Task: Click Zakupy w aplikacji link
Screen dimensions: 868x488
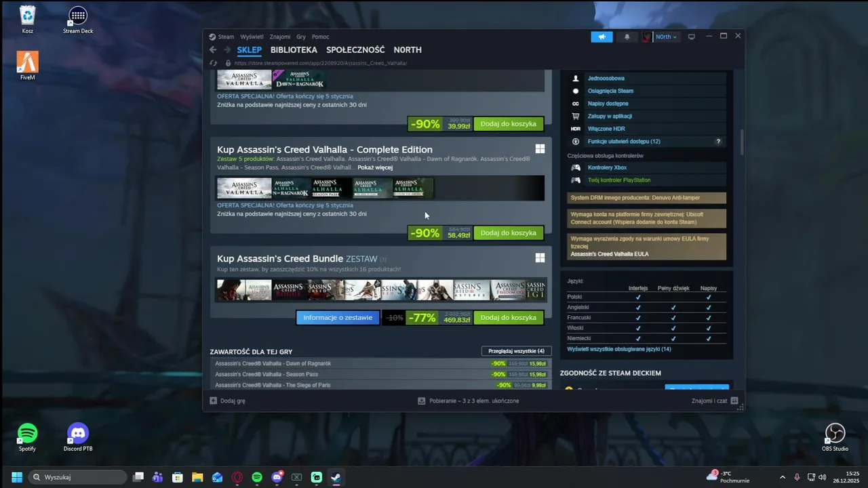Action: tap(610, 116)
